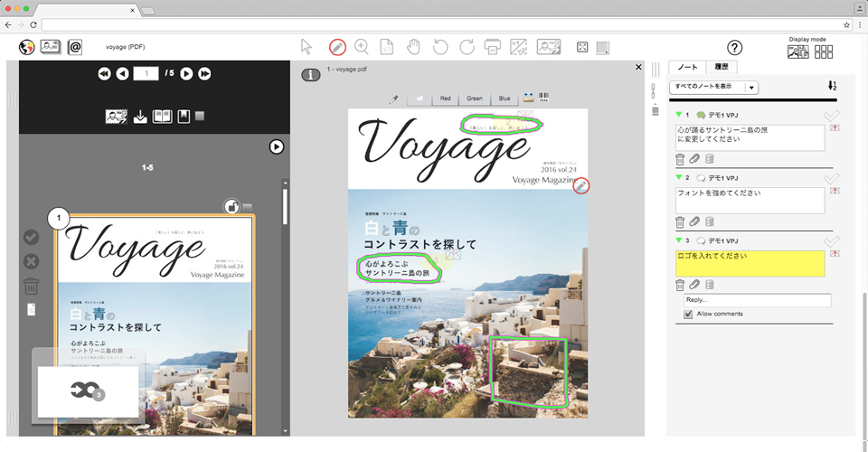Switch to the 履歴 tab

722,67
